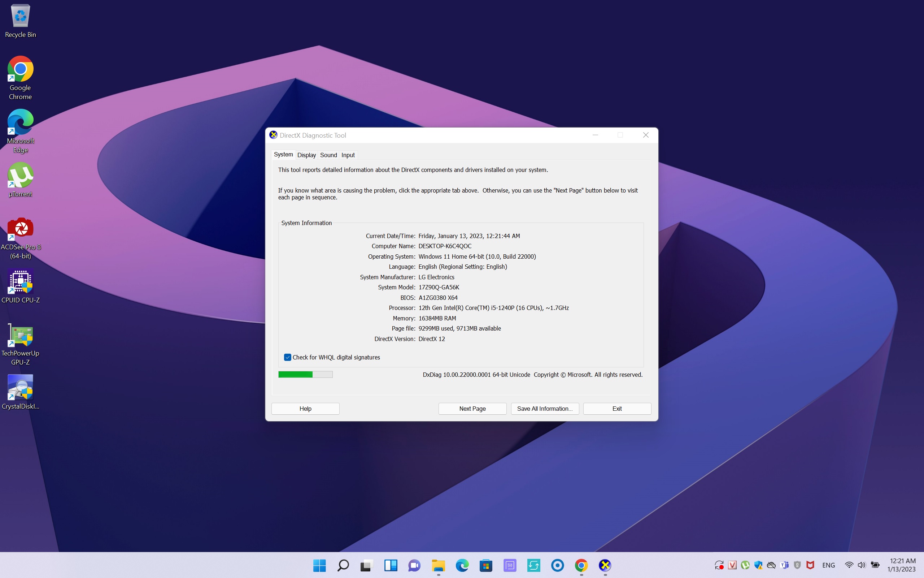924x578 pixels.
Task: Select the Google Chrome desktop shortcut
Action: pos(20,78)
